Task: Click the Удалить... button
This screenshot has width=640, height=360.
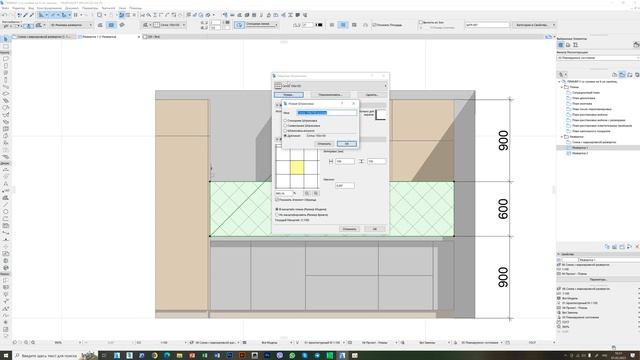Action: pos(371,95)
